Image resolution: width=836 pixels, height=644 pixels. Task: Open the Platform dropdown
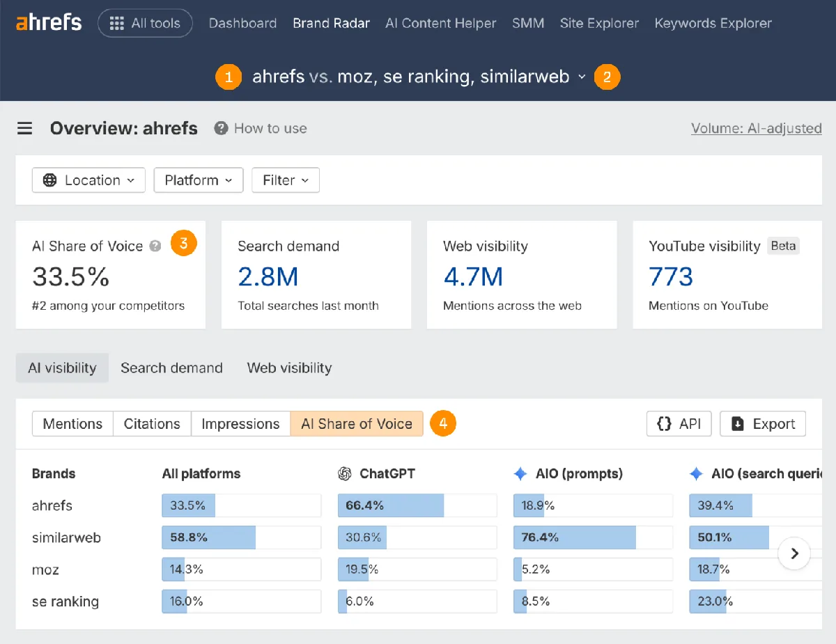tap(199, 180)
